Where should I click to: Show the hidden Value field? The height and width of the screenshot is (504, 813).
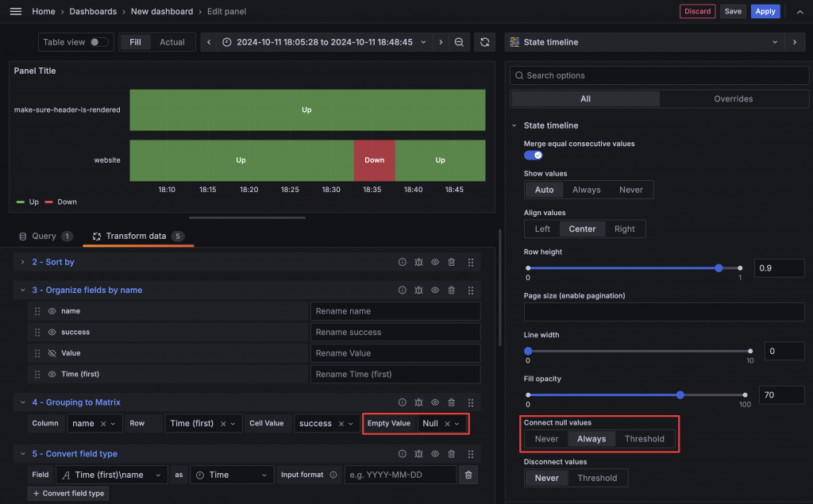point(52,353)
